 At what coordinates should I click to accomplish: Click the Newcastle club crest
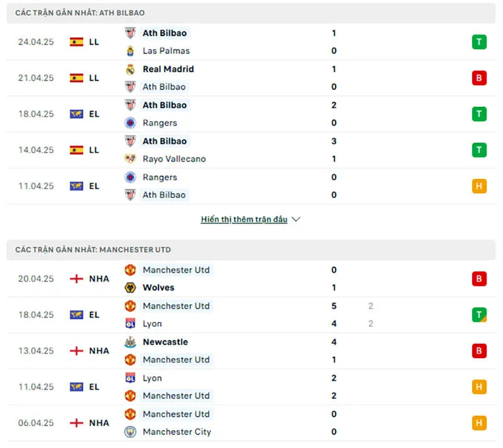[130, 342]
